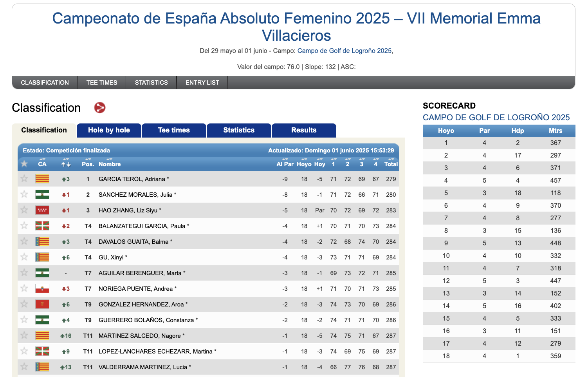This screenshot has height=377, width=588.
Task: Star the row of NORIEGA PUENTE, Andrea
Action: pyautogui.click(x=24, y=288)
